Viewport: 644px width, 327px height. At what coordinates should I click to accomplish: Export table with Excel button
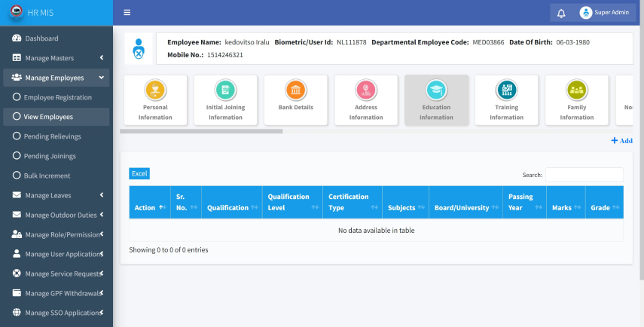coord(139,174)
